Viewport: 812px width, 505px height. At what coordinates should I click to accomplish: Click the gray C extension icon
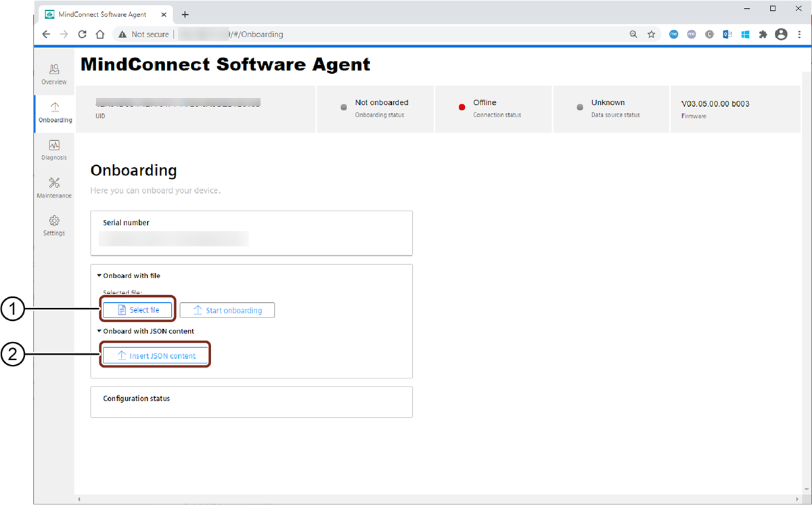tap(709, 34)
